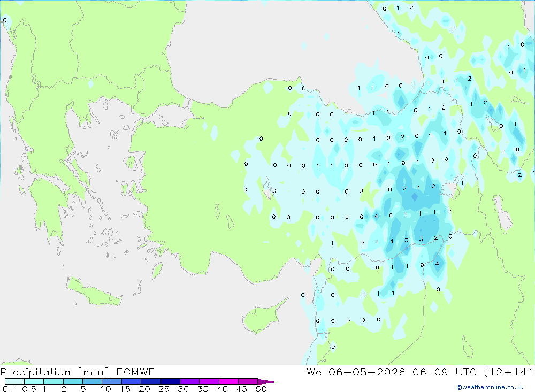Click the legend label 30
Viewport: 535px width, 392px height.
(x=184, y=389)
